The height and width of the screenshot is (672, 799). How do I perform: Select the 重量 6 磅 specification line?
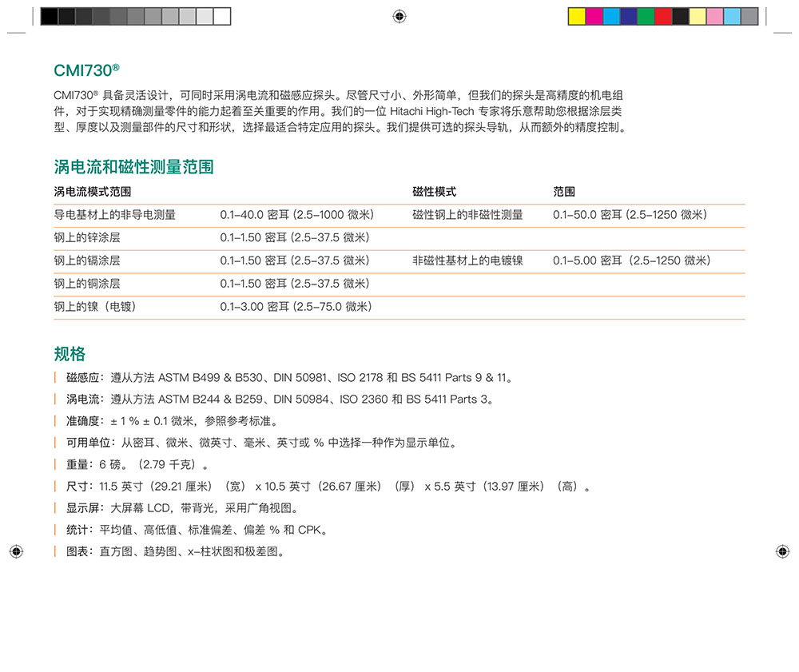point(137,464)
